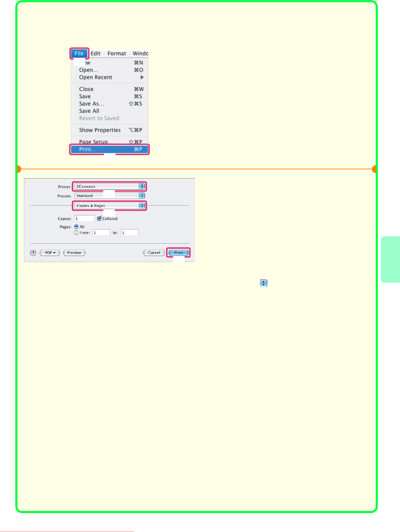The image size is (400, 532).
Task: Open the Open Recent submenu arrow
Action: tap(142, 77)
